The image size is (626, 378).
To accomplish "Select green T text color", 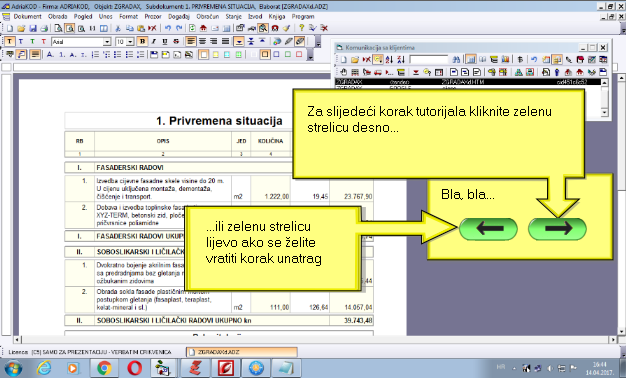I will (x=32, y=42).
